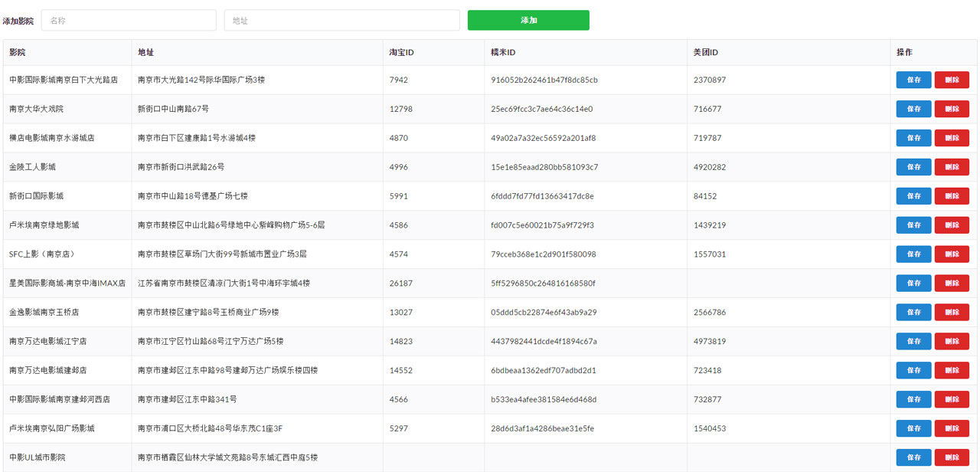
Task: Delete the 卢米埃南京绿地影城 row
Action: [952, 225]
